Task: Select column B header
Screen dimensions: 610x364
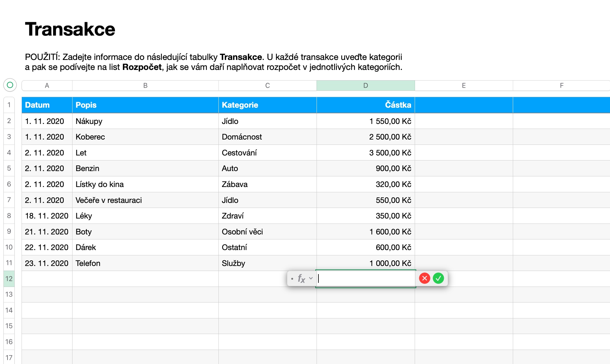Action: pyautogui.click(x=145, y=86)
